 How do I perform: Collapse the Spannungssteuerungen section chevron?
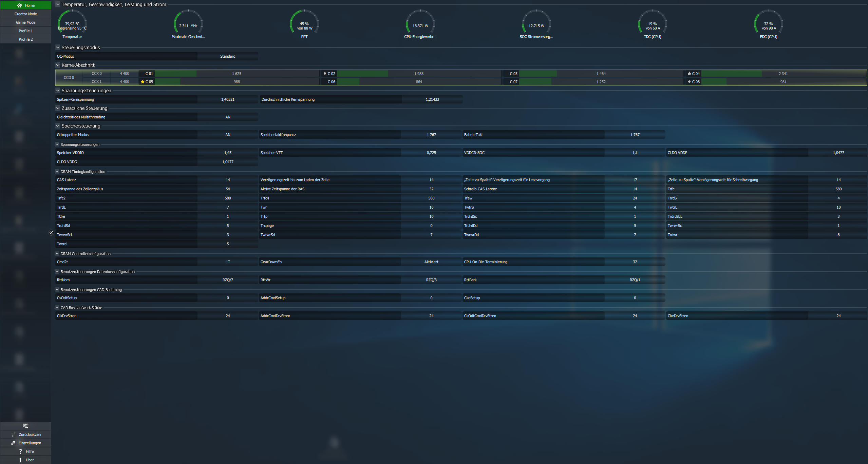58,91
